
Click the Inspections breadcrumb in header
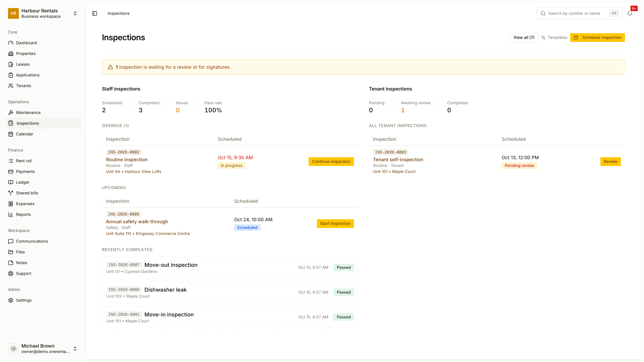pyautogui.click(x=119, y=13)
